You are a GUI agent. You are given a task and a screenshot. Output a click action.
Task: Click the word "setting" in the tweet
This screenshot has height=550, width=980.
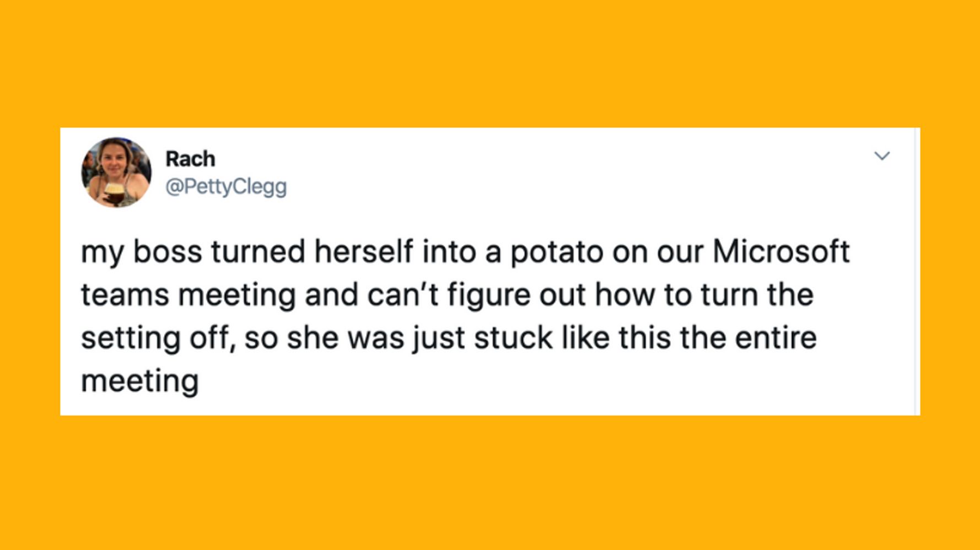click(x=131, y=338)
